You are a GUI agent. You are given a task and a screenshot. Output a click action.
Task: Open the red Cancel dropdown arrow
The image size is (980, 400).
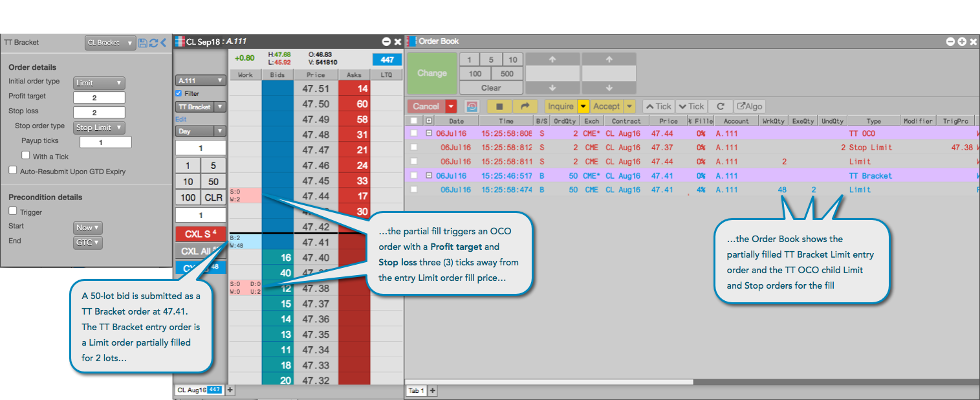click(451, 106)
